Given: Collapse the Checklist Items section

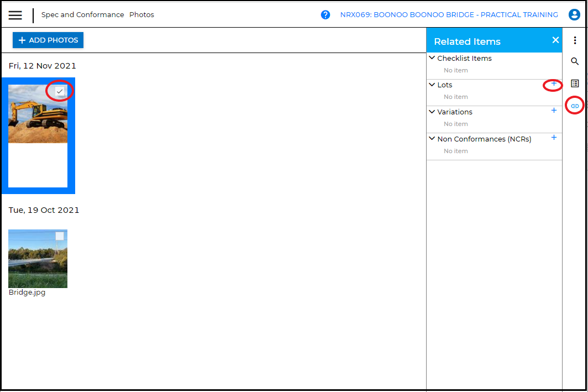Looking at the screenshot, I should tap(432, 58).
